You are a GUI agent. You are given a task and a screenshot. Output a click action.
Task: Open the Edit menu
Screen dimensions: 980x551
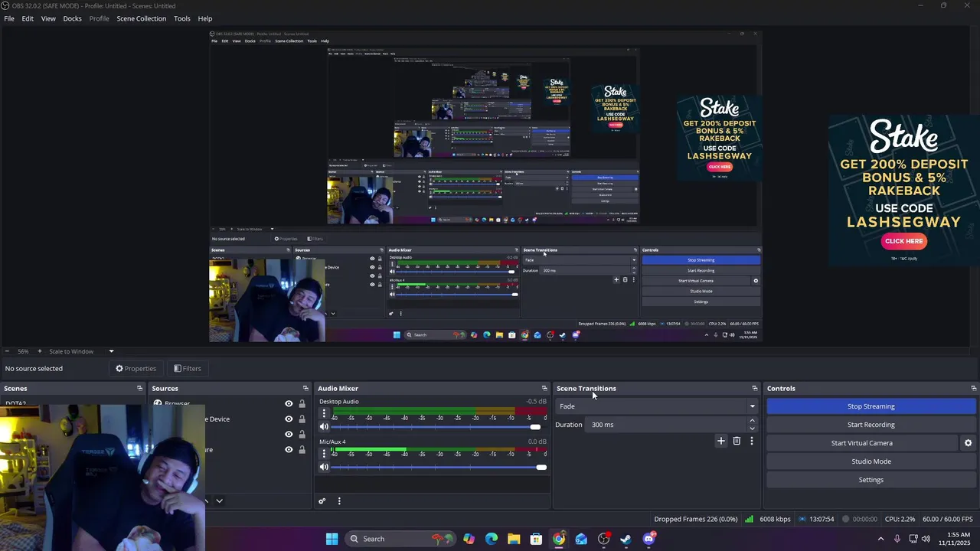(28, 18)
